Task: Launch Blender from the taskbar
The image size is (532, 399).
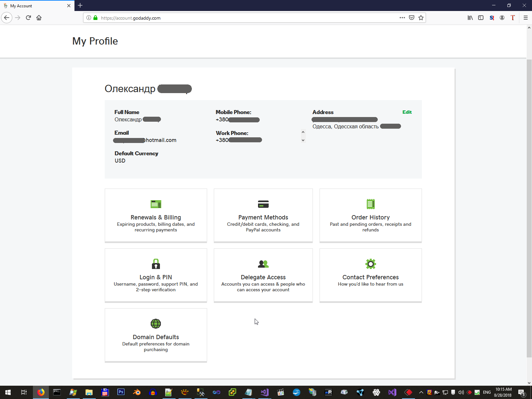Action: pos(137,392)
